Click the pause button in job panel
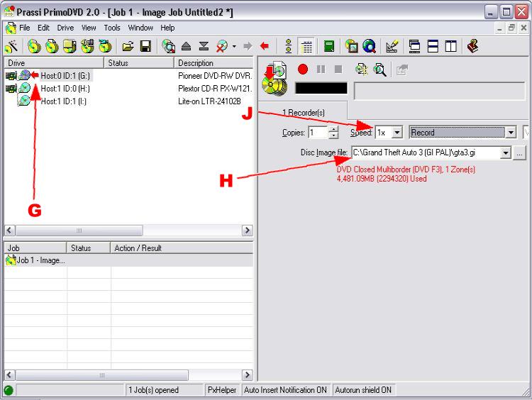532x400 pixels. [x=321, y=70]
